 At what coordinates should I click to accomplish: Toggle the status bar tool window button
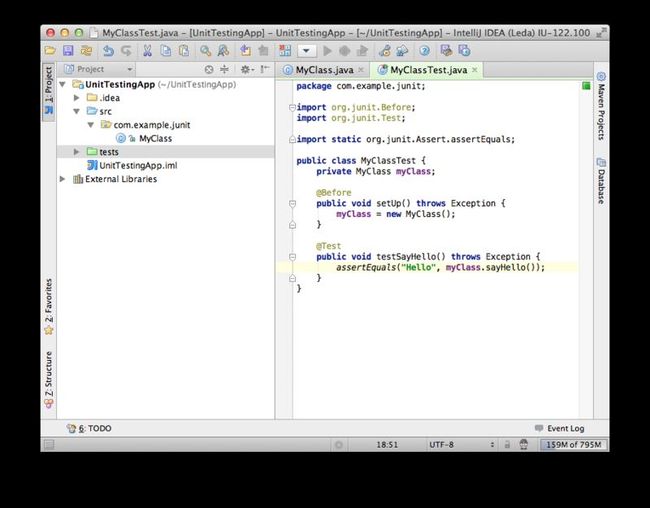[49, 445]
